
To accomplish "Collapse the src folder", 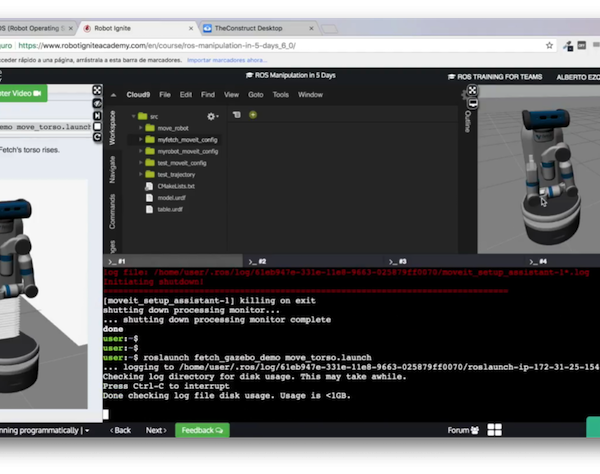I will [134, 116].
